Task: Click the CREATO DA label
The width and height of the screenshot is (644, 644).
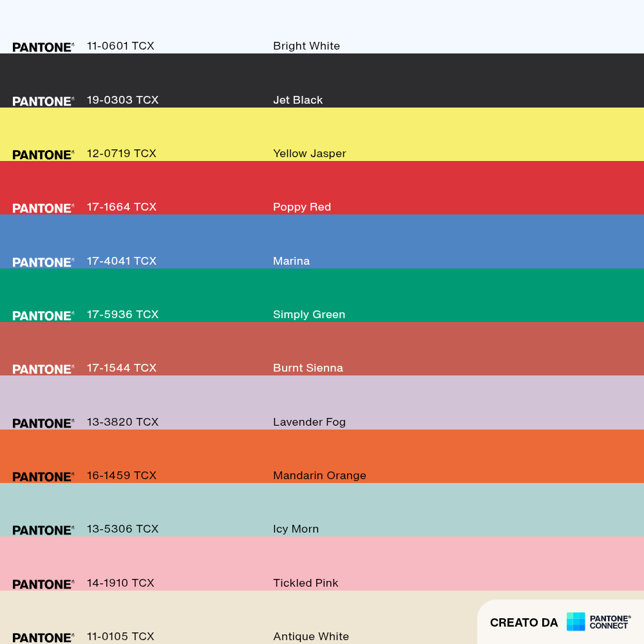Action: [x=524, y=623]
